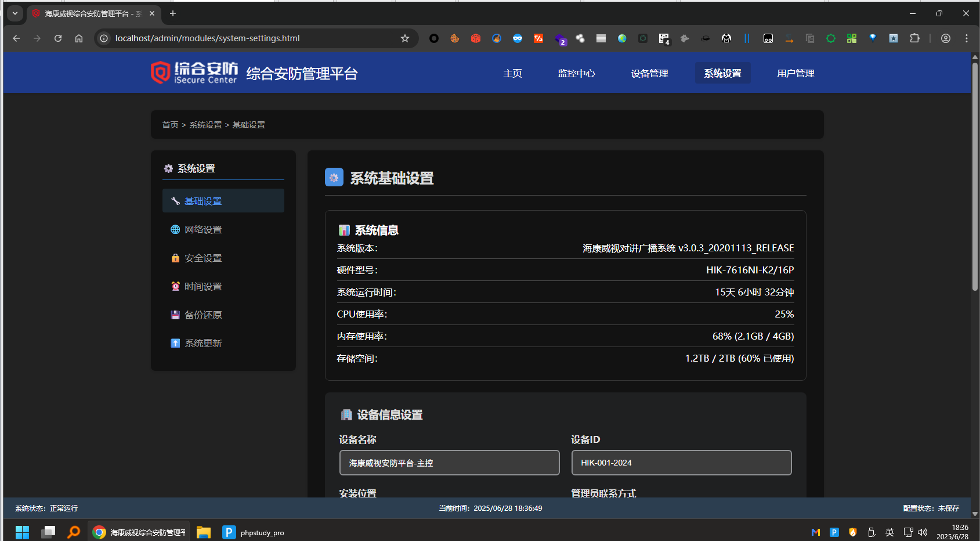The width and height of the screenshot is (980, 541).
Task: Open the Windows Start menu
Action: [22, 532]
